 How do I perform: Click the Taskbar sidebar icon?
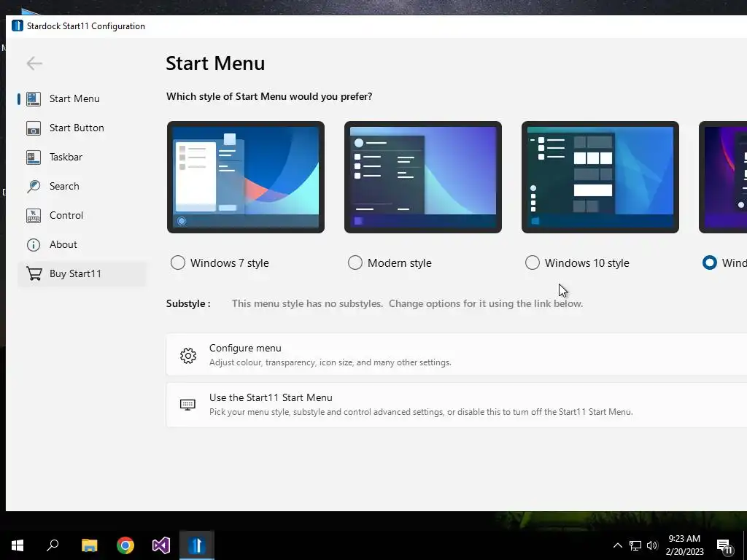click(x=34, y=157)
